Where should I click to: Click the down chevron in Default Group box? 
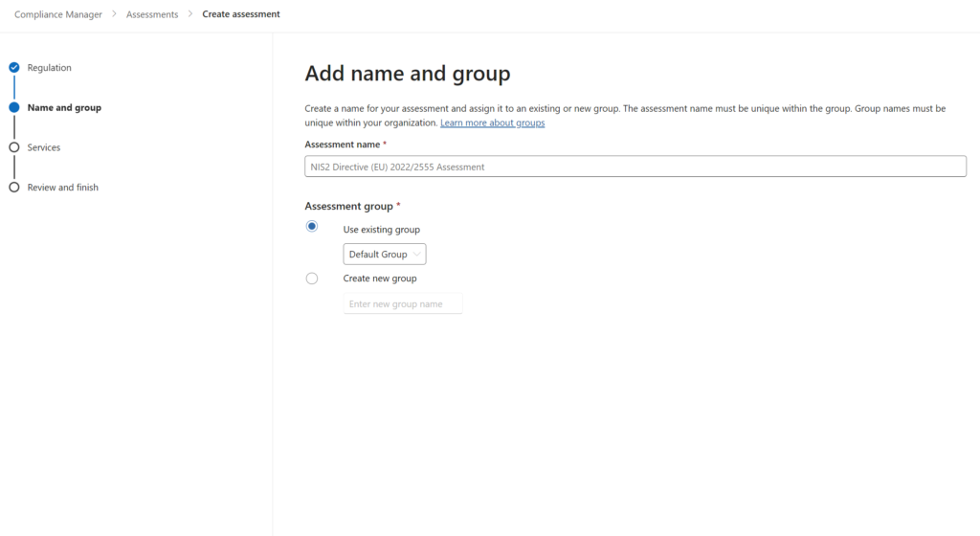pyautogui.click(x=416, y=255)
